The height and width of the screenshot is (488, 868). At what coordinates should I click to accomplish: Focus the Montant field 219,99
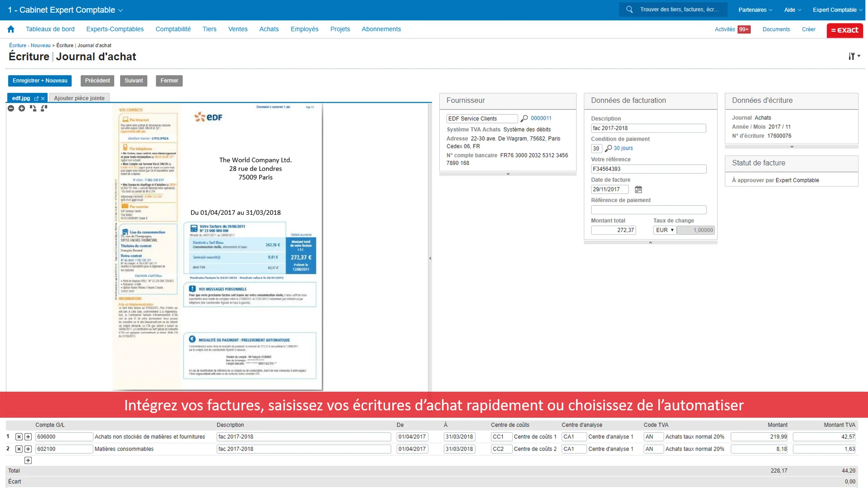click(759, 437)
